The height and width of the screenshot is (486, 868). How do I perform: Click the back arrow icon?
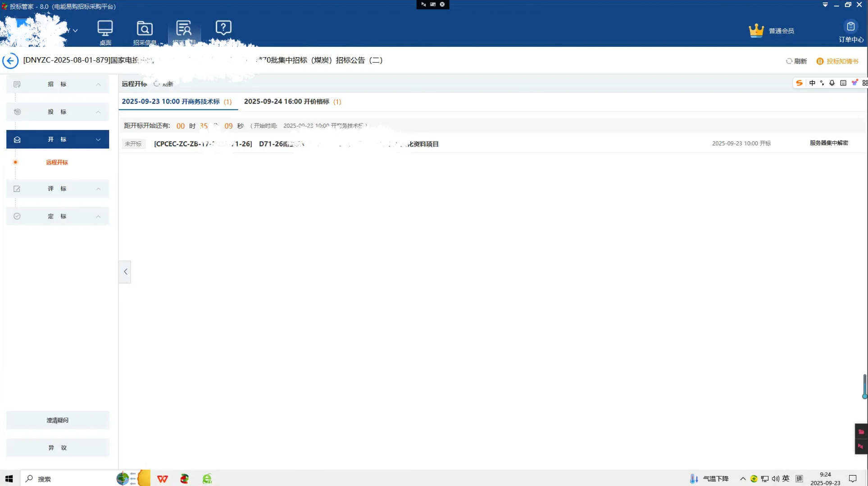point(10,61)
